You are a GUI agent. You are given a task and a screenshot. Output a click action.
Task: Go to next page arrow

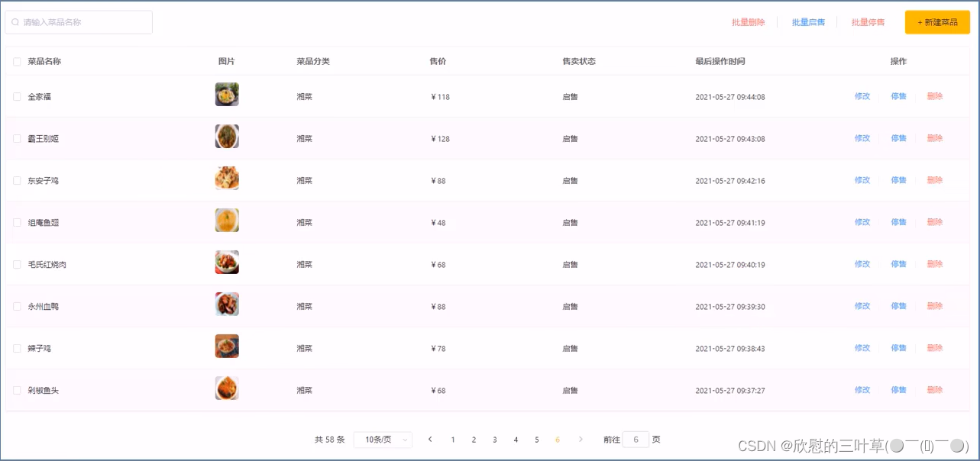581,440
